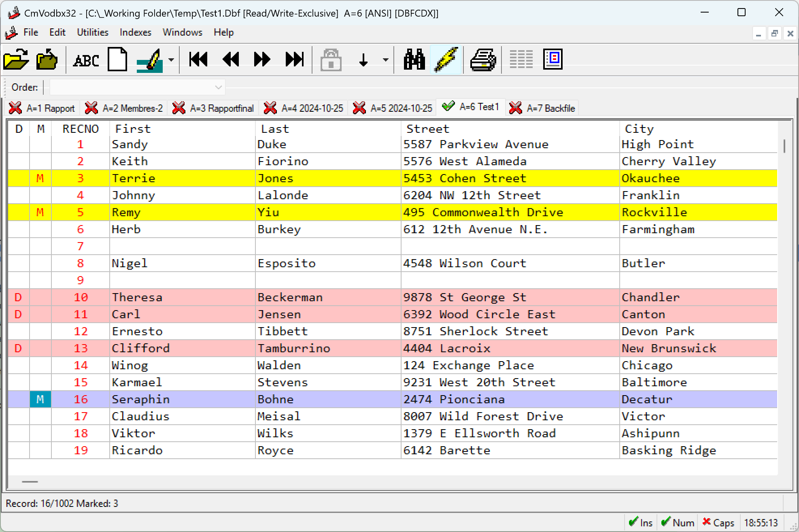Image resolution: width=799 pixels, height=532 pixels.
Task: Click the blank new page icon
Action: tap(117, 60)
